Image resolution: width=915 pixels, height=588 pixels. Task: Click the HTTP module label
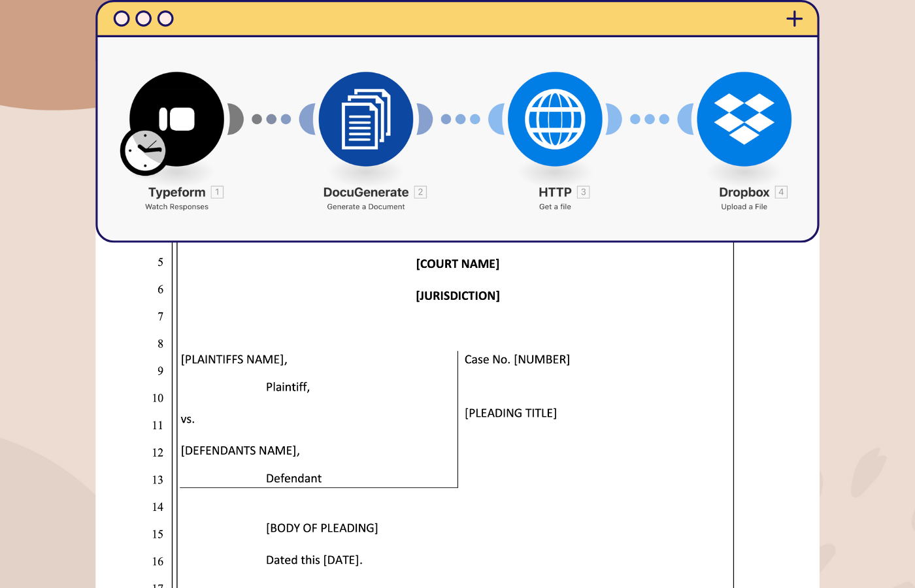[x=555, y=192]
